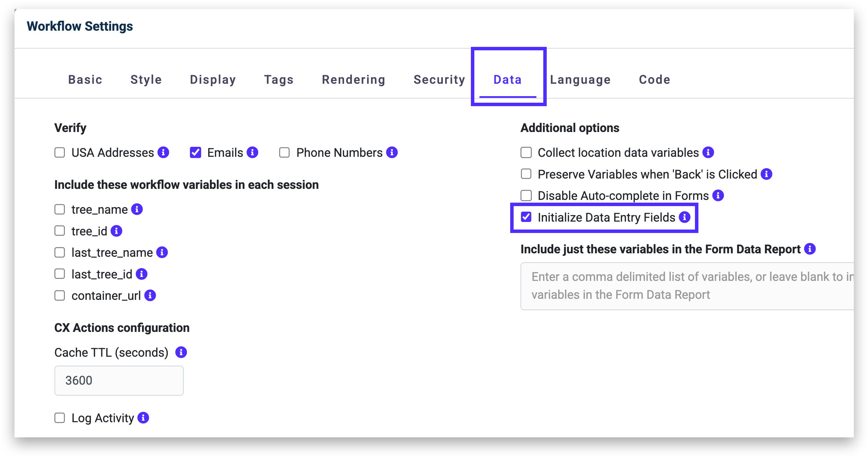
Task: Click info icon beside Phone Numbers
Action: pyautogui.click(x=392, y=152)
